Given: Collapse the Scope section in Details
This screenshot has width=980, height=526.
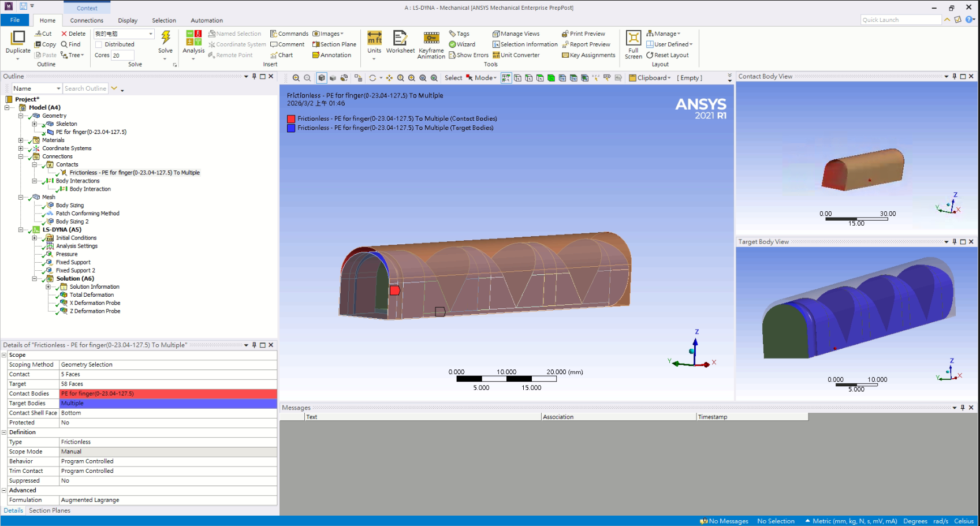Looking at the screenshot, I should pos(4,355).
